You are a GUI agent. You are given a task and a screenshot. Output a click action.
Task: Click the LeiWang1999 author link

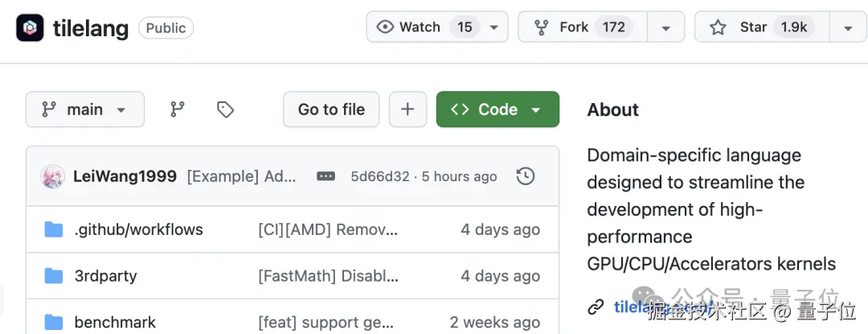[125, 176]
